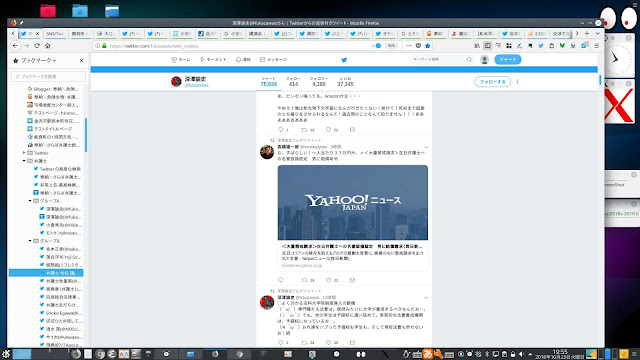Expand the Twitter bookmark folder
Viewport: 640px width, 360px height.
tap(24, 153)
